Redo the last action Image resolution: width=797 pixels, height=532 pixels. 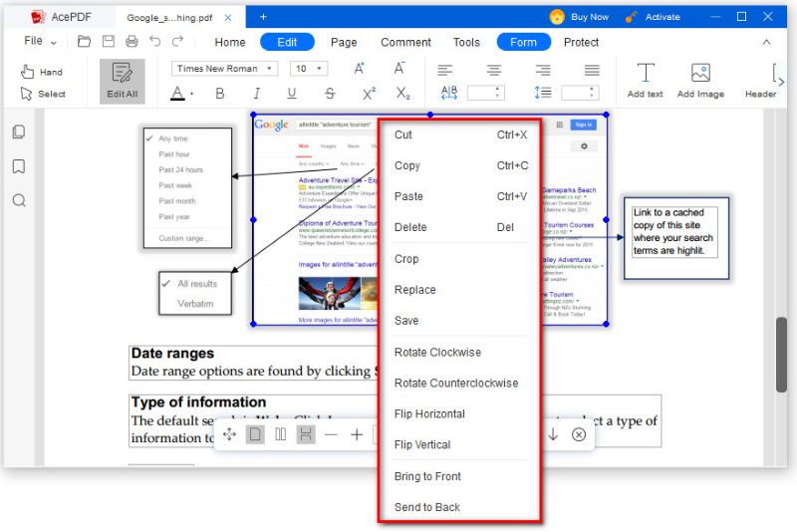coord(177,41)
